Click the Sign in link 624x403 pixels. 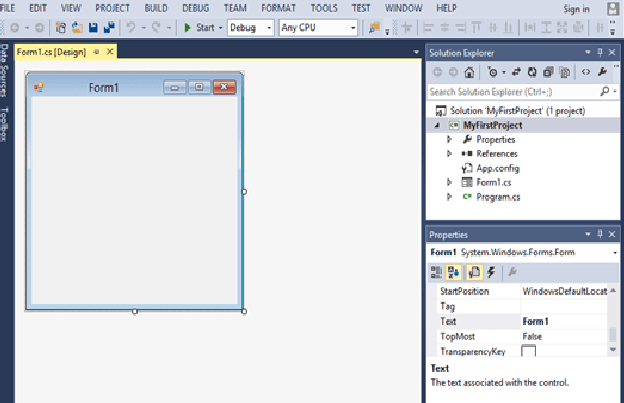tap(576, 9)
